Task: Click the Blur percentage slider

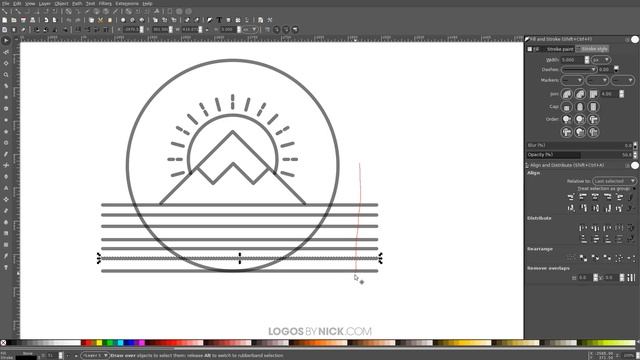Action: (579, 145)
